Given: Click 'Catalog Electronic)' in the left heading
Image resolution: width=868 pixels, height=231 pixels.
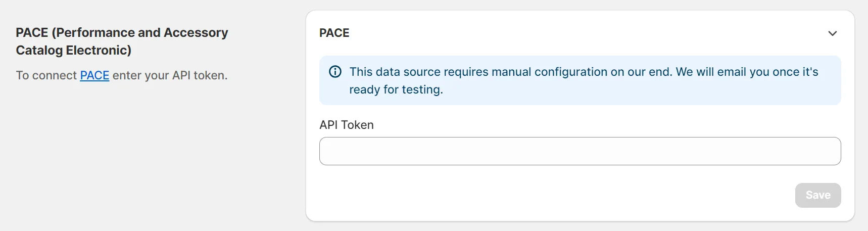Looking at the screenshot, I should [x=73, y=51].
